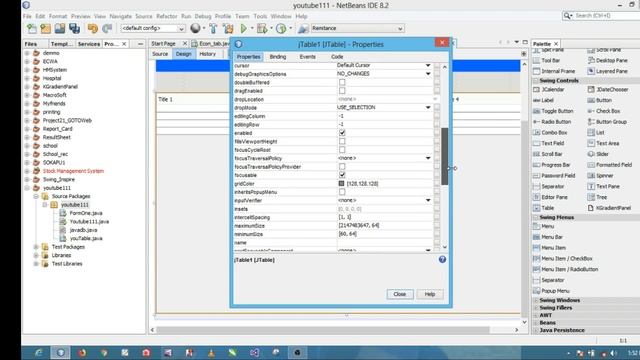Screen dimensions: 640x360
Task: Collapse the youtube111 project node
Action: (27, 188)
